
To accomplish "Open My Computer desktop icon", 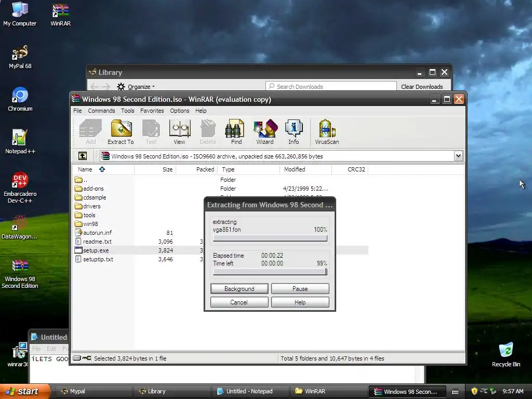I will click(x=20, y=14).
